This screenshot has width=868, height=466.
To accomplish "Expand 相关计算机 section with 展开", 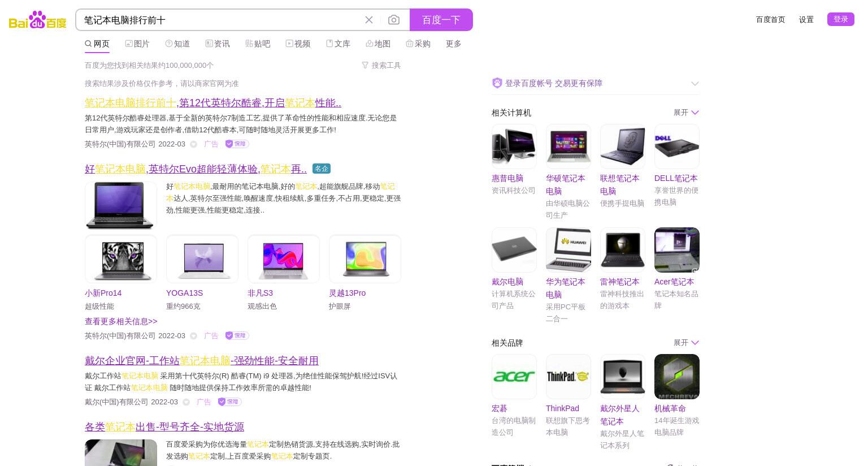I will pyautogui.click(x=686, y=113).
